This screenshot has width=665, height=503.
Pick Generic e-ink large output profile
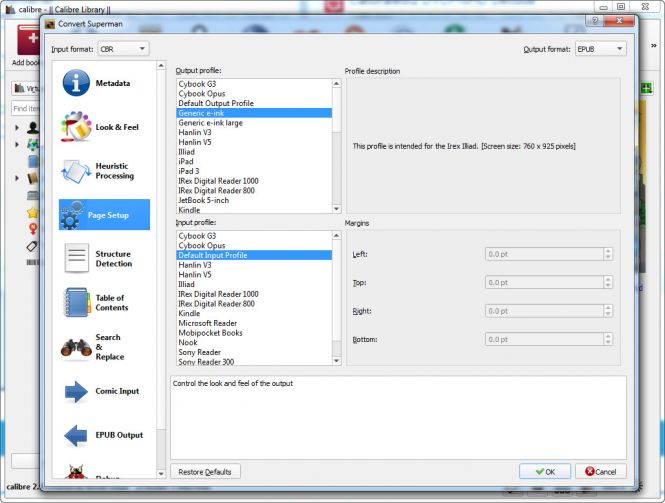[x=212, y=123]
